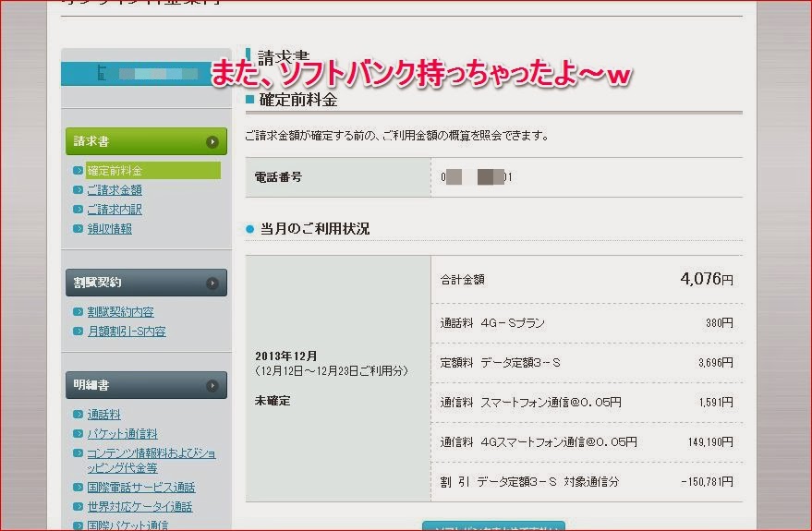The height and width of the screenshot is (531, 812).
Task: Click the 3,696円 amount
Action: tap(716, 363)
